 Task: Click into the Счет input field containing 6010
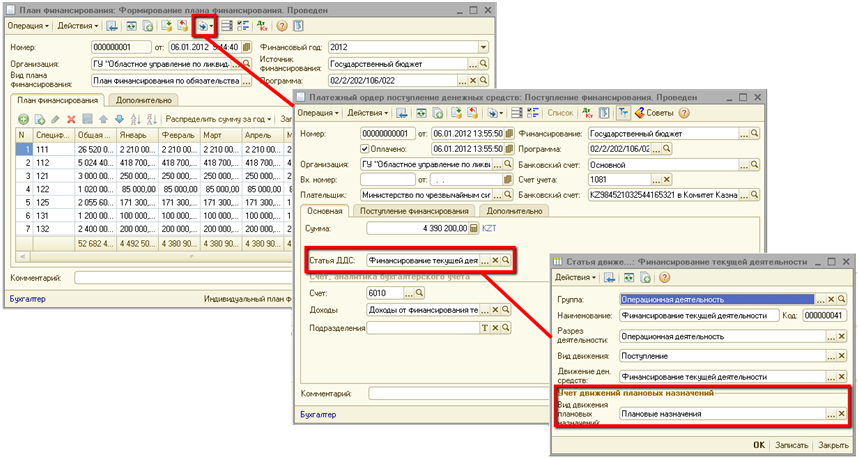pos(383,293)
